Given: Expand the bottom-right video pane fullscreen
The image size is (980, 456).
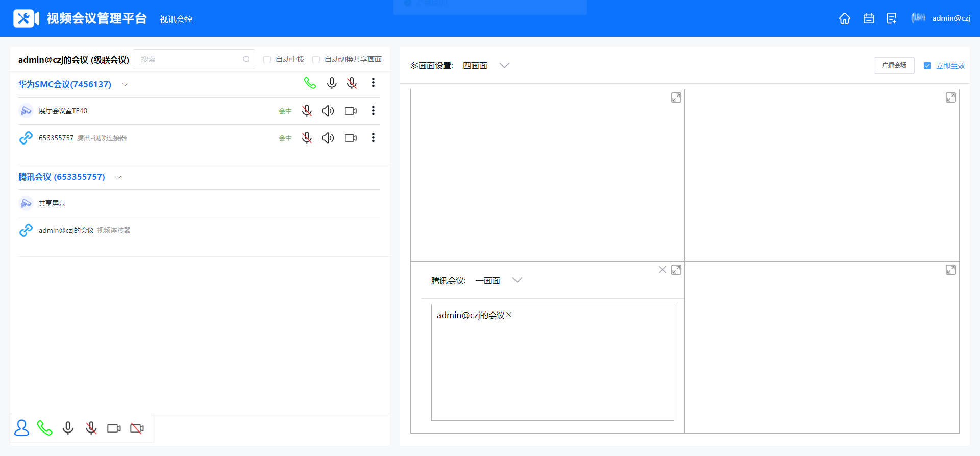Looking at the screenshot, I should (951, 270).
